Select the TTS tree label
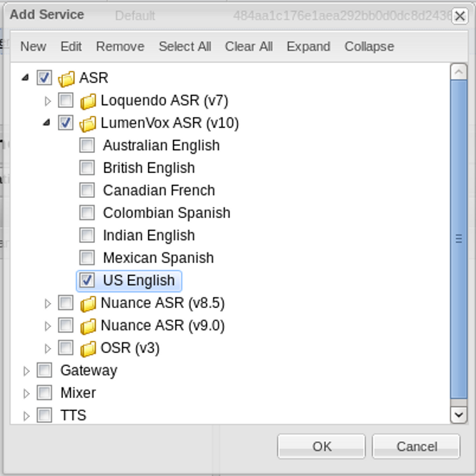Image resolution: width=476 pixels, height=476 pixels. click(73, 415)
